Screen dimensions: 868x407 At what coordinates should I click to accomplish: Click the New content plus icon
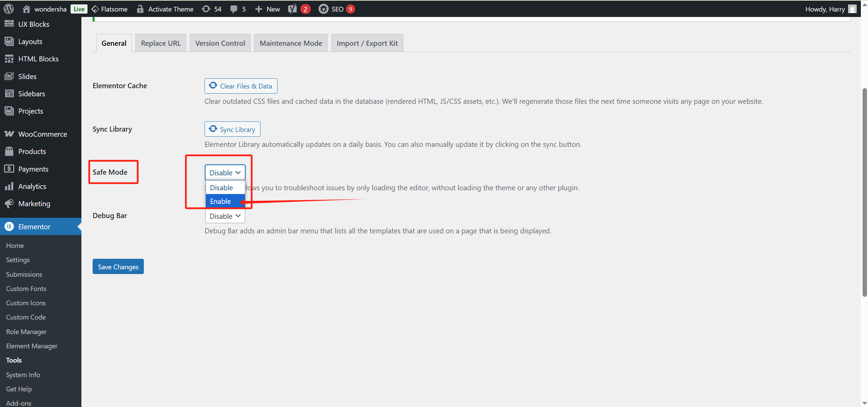(259, 9)
